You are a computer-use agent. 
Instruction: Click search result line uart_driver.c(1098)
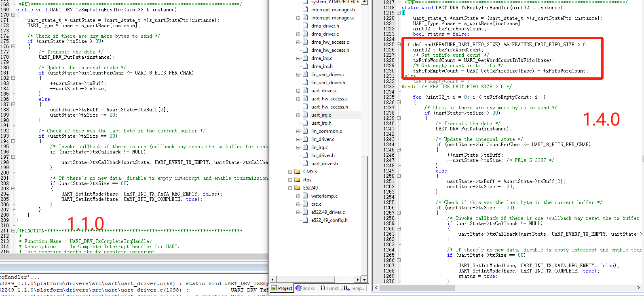click(x=134, y=290)
